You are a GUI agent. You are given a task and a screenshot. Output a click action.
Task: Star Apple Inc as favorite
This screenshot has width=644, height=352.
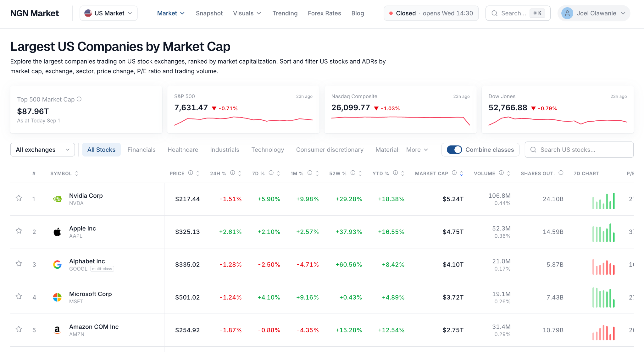[x=19, y=231]
